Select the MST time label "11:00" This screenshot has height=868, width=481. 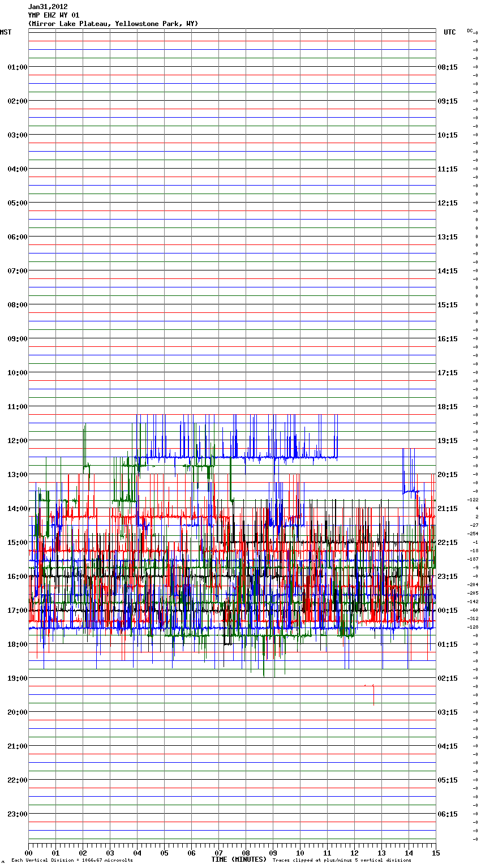(x=18, y=407)
